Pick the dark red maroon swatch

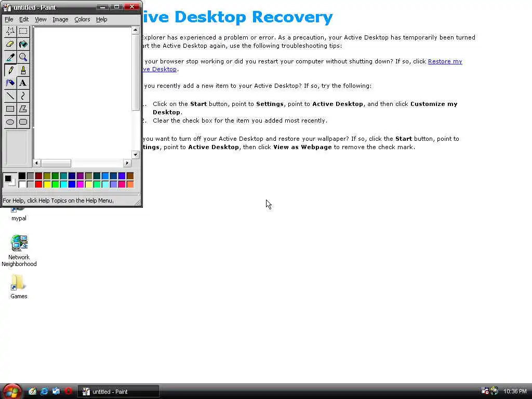(x=38, y=176)
